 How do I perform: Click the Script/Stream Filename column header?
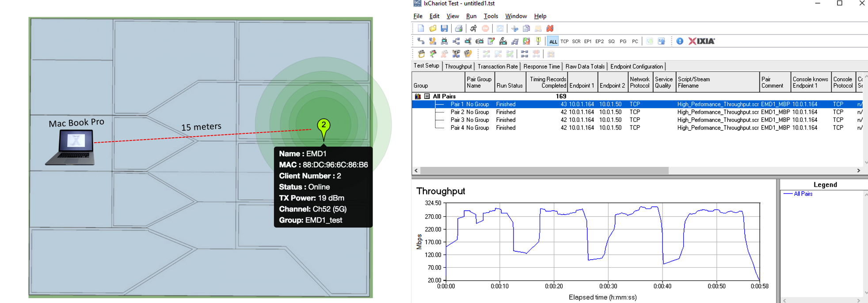(717, 82)
